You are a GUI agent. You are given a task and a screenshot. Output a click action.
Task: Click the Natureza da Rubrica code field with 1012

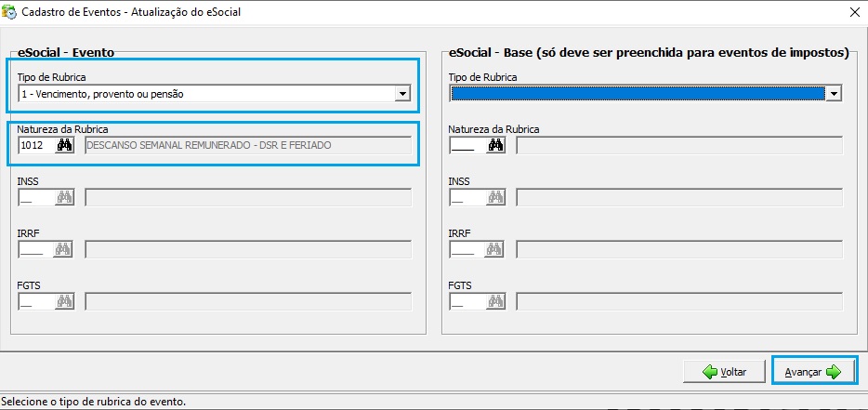coord(36,146)
